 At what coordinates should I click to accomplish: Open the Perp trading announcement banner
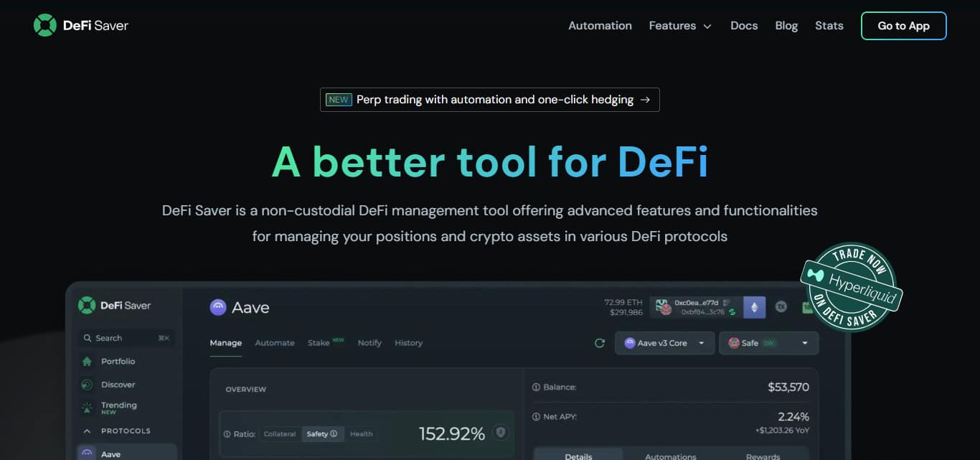pos(489,100)
